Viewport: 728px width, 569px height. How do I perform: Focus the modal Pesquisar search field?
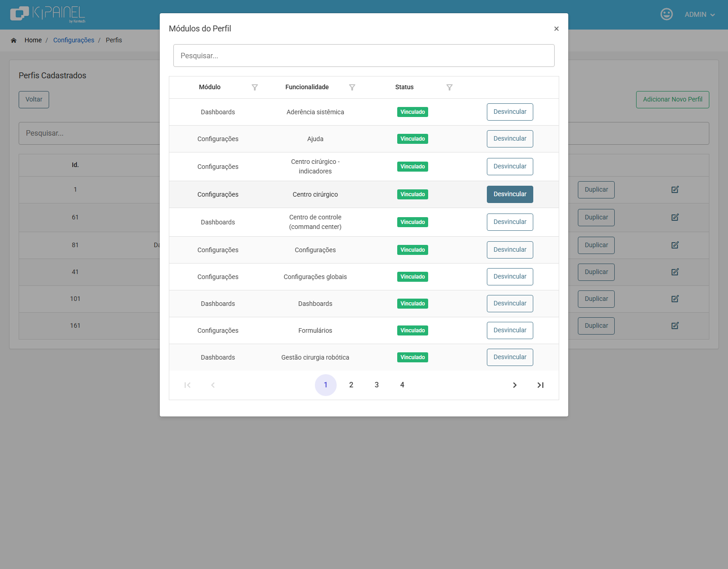[x=364, y=56]
